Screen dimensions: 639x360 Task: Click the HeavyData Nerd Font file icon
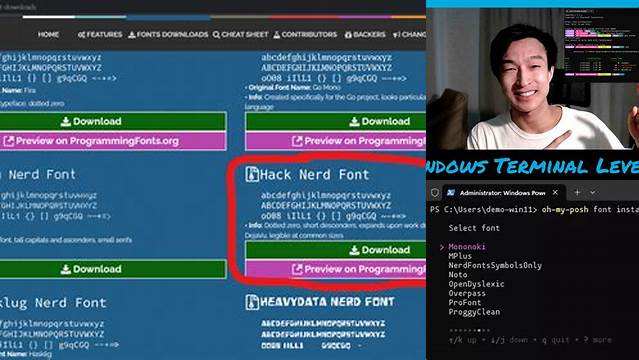click(252, 302)
